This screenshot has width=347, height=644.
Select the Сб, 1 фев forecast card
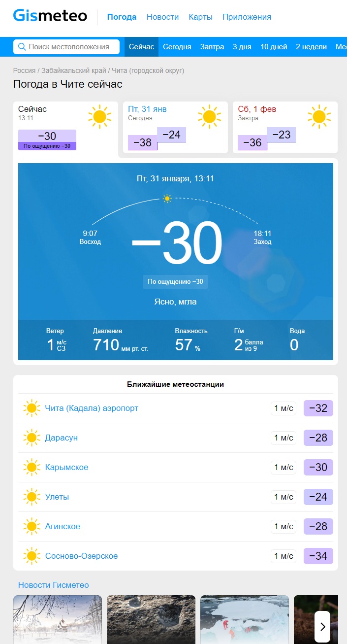285,127
